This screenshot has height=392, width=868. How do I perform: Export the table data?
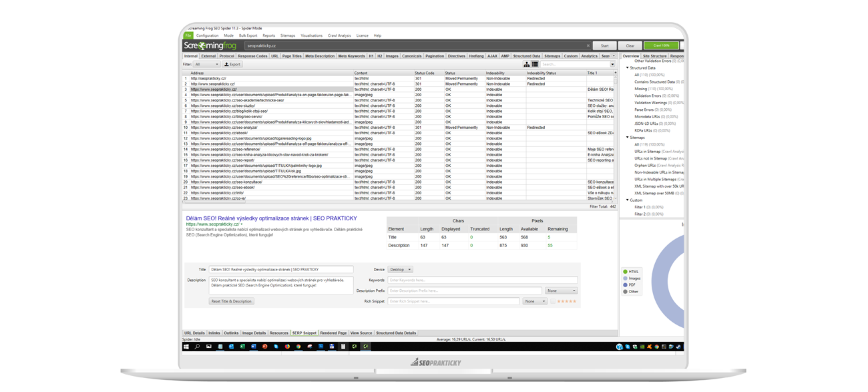tap(232, 65)
